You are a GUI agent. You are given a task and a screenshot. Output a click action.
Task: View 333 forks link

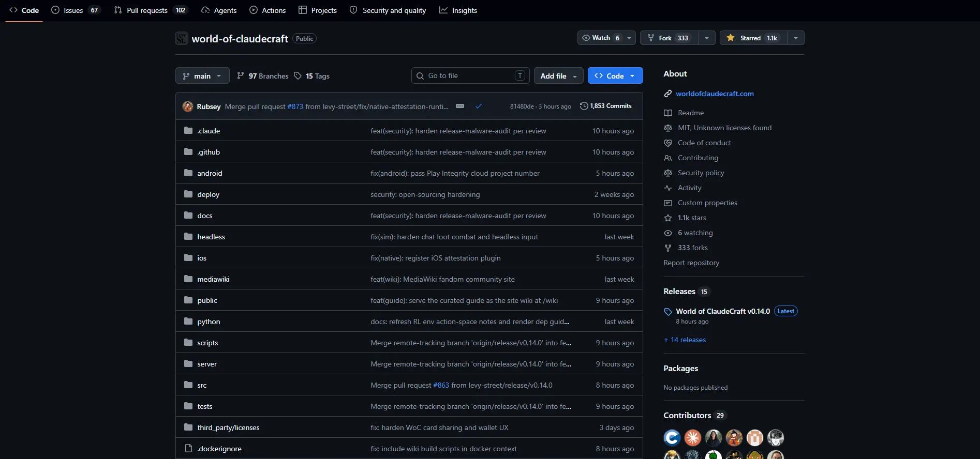pos(692,248)
